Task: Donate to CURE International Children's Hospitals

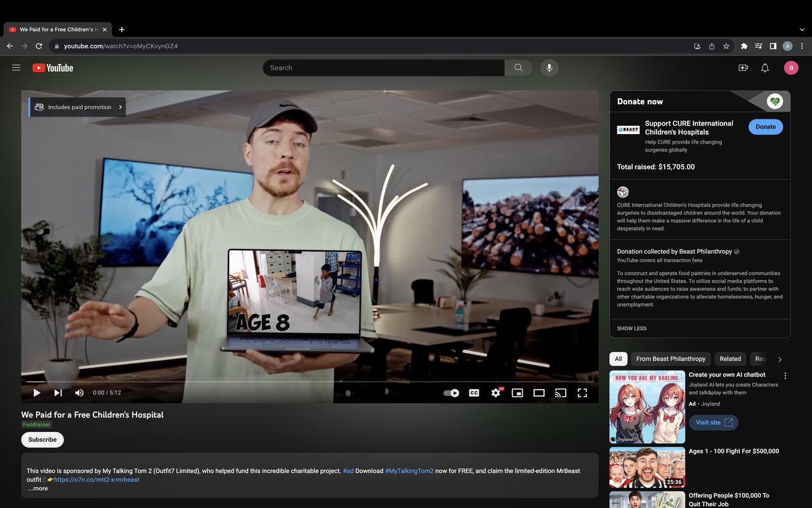Action: click(765, 126)
